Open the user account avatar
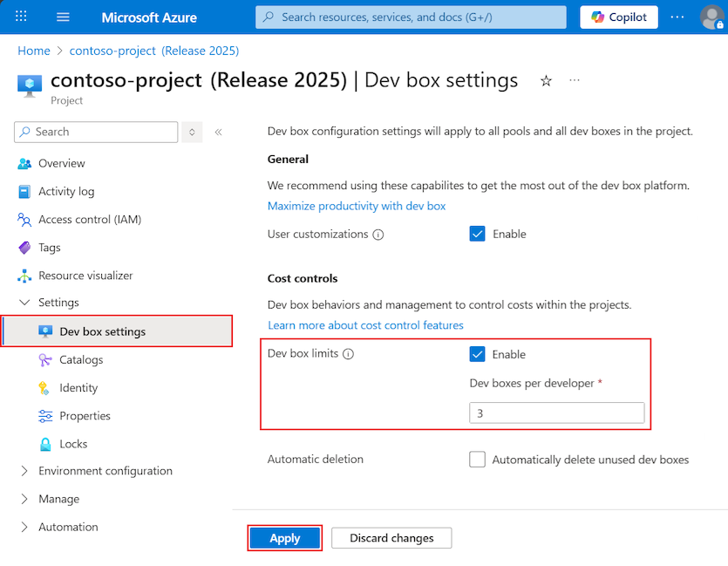Image resolution: width=728 pixels, height=566 pixels. [x=711, y=17]
